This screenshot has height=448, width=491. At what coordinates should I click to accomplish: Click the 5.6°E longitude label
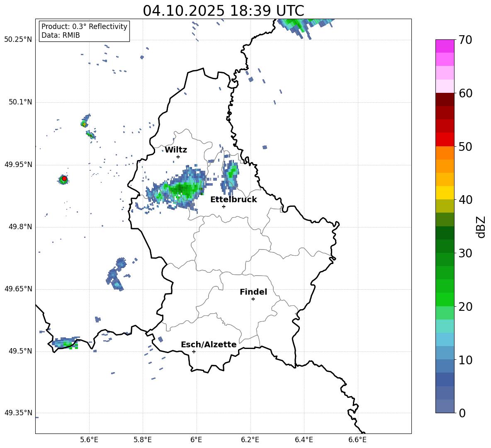(89, 440)
